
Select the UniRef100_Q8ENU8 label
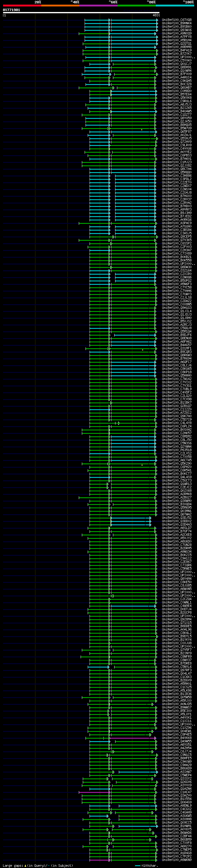[176, 338]
